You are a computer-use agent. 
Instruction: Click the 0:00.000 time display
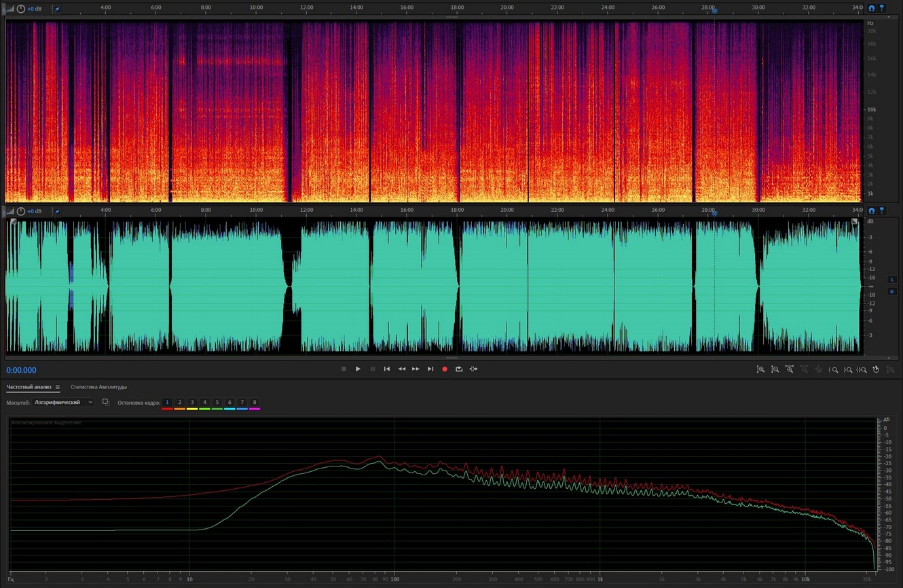[22, 370]
